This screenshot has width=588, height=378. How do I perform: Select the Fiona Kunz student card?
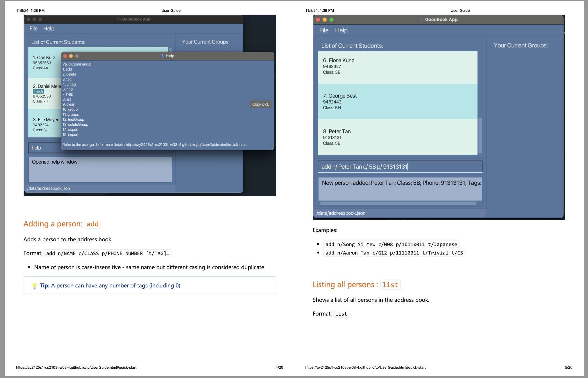point(397,67)
